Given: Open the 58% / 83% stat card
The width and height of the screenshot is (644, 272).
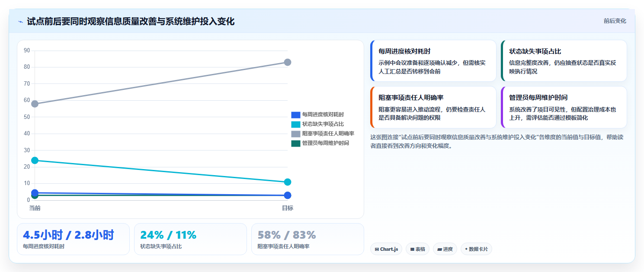Looking at the screenshot, I should (x=308, y=239).
